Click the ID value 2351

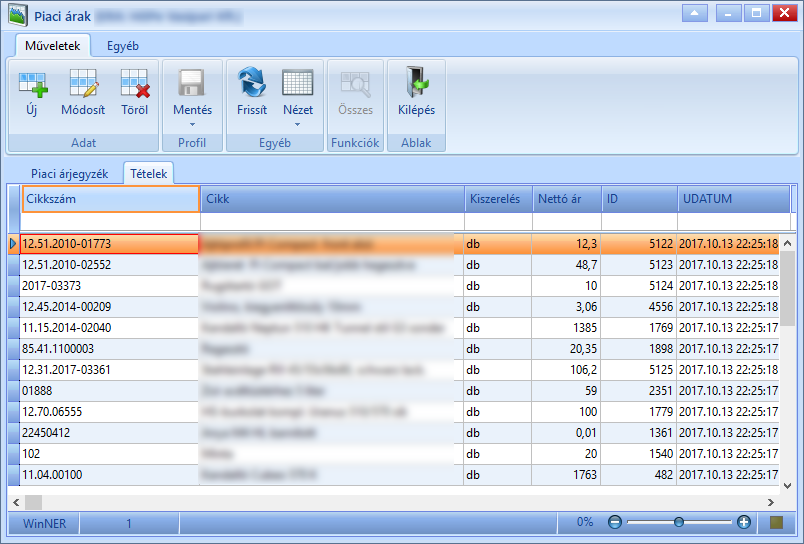[638, 391]
